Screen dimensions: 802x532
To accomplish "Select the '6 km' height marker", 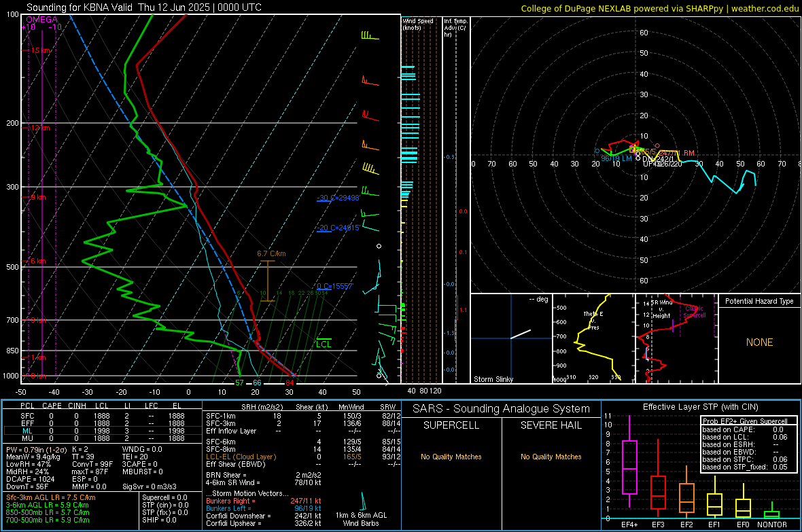I will [38, 261].
